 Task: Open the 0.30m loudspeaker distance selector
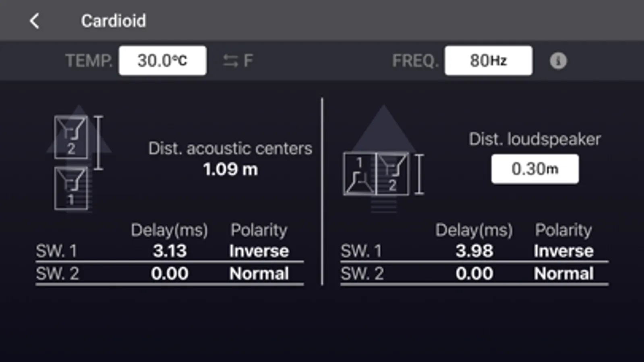click(535, 169)
